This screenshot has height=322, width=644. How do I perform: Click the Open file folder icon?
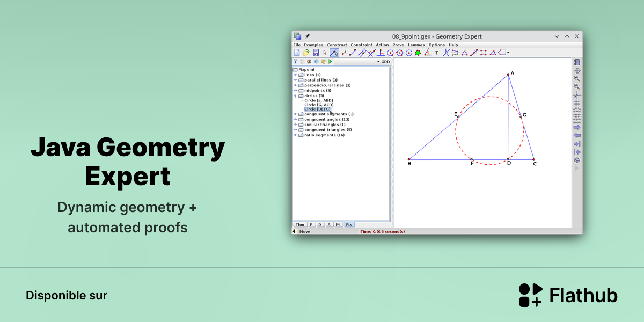306,53
